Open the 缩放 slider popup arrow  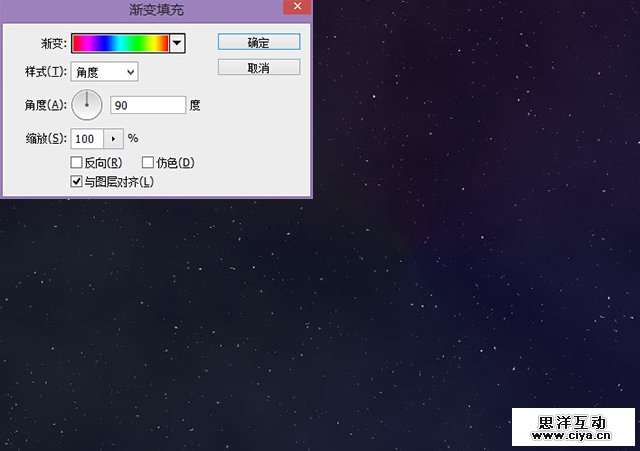(113, 139)
